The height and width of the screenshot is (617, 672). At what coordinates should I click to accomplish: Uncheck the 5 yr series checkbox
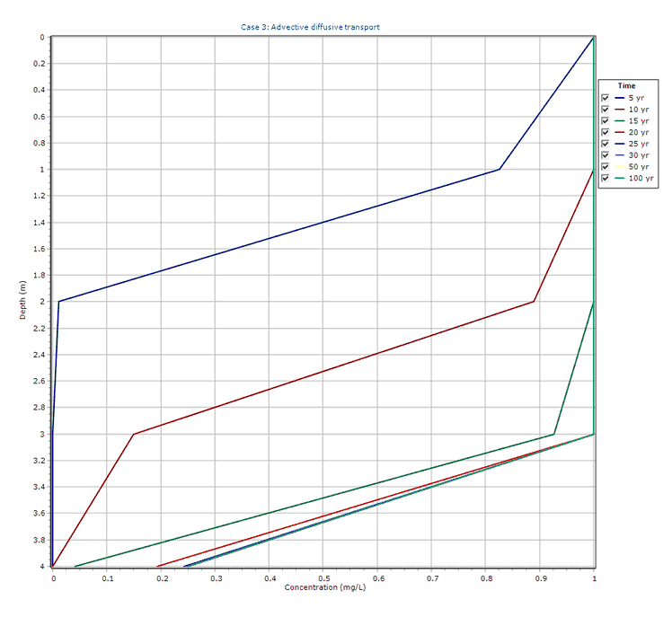point(606,97)
